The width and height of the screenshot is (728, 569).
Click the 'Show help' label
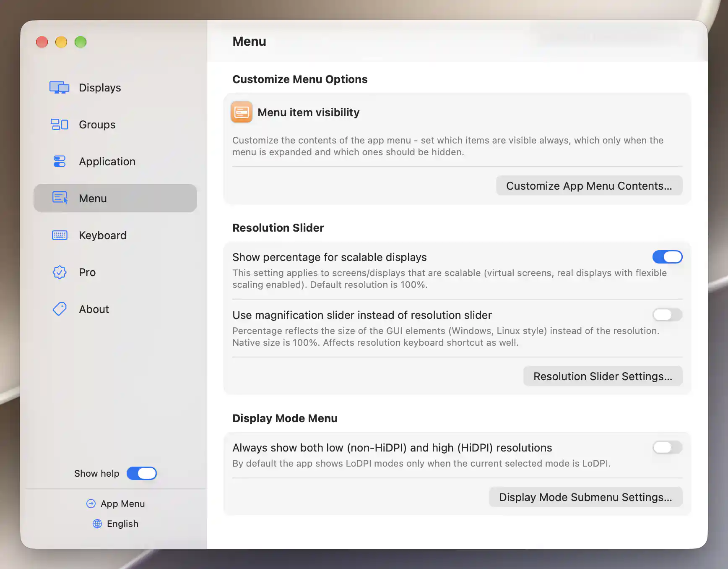[97, 473]
